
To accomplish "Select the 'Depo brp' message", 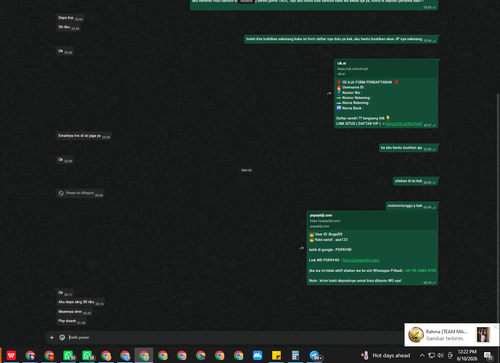I will tap(70, 18).
